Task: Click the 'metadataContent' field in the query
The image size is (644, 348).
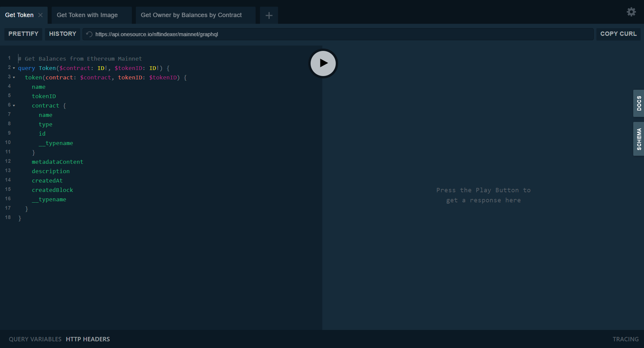Action: pyautogui.click(x=57, y=162)
